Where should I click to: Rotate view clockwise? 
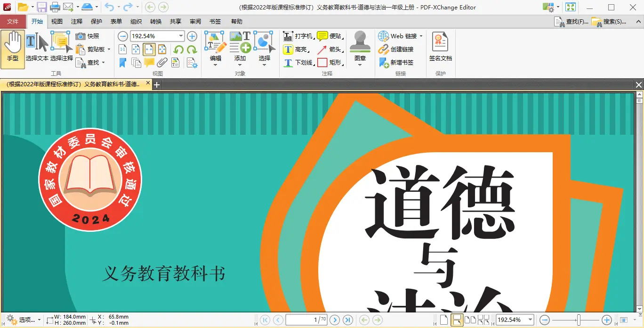click(x=192, y=49)
